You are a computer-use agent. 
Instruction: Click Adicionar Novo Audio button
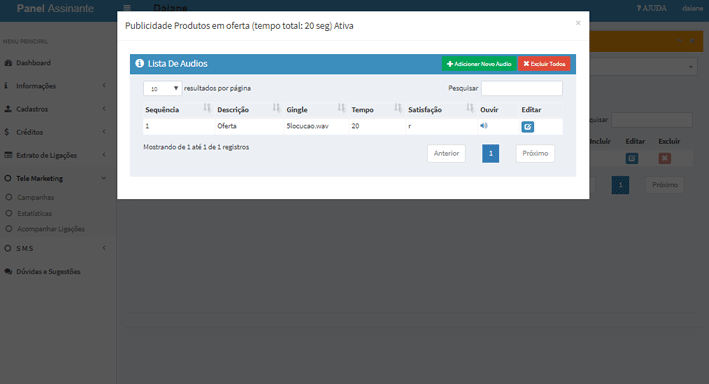[x=479, y=64]
